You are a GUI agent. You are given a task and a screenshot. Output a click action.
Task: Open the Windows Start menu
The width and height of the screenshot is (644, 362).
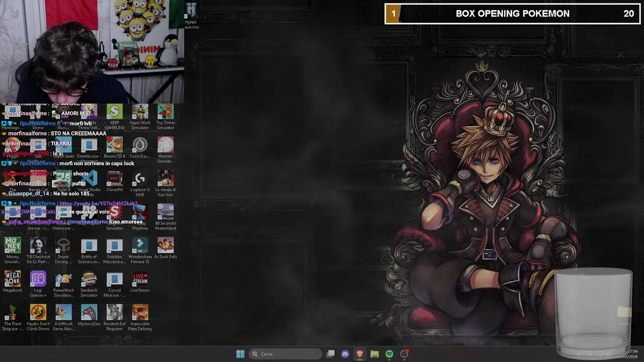point(240,354)
